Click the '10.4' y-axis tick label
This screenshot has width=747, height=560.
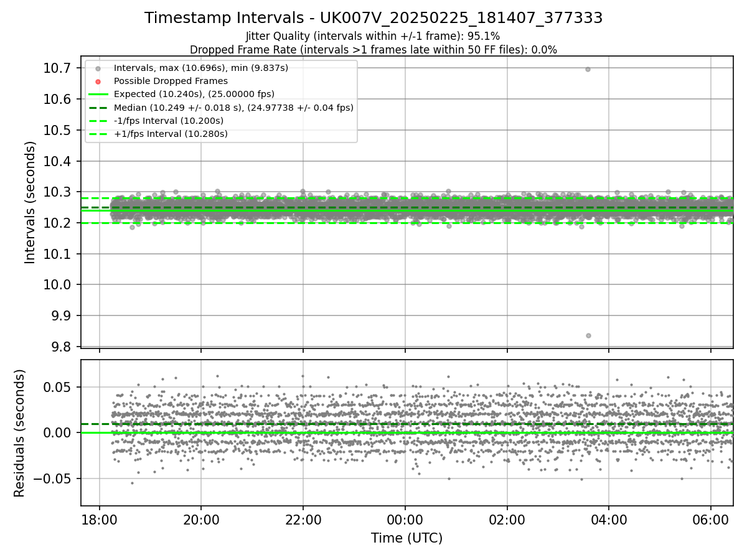[x=58, y=161]
